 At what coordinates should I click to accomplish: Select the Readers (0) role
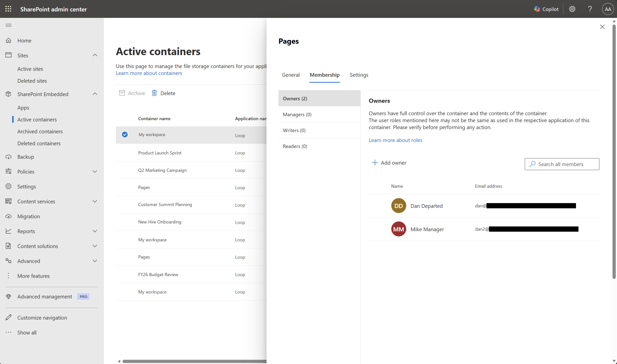click(x=319, y=146)
